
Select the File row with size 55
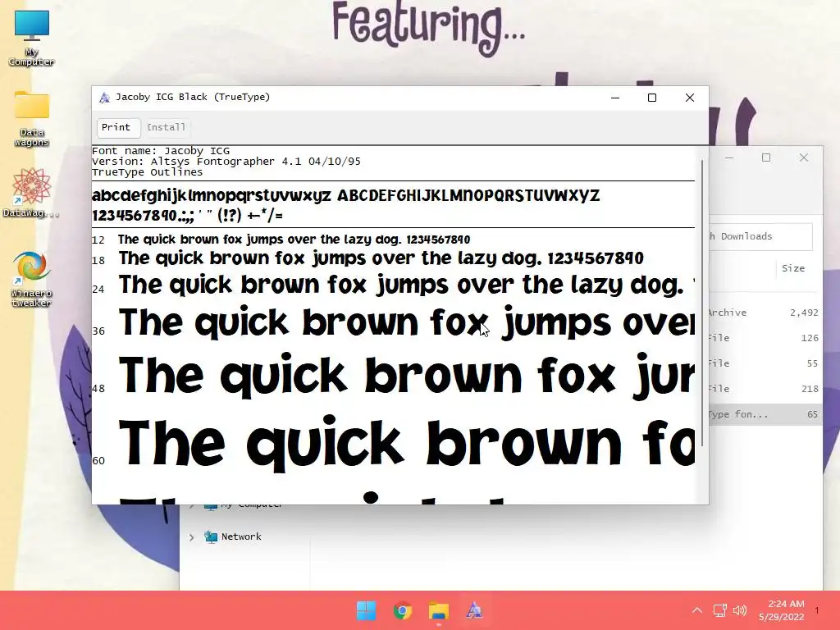coord(765,363)
